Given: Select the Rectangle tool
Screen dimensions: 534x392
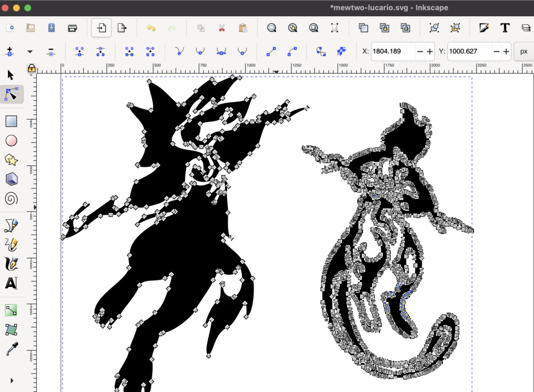Looking at the screenshot, I should pos(11,121).
